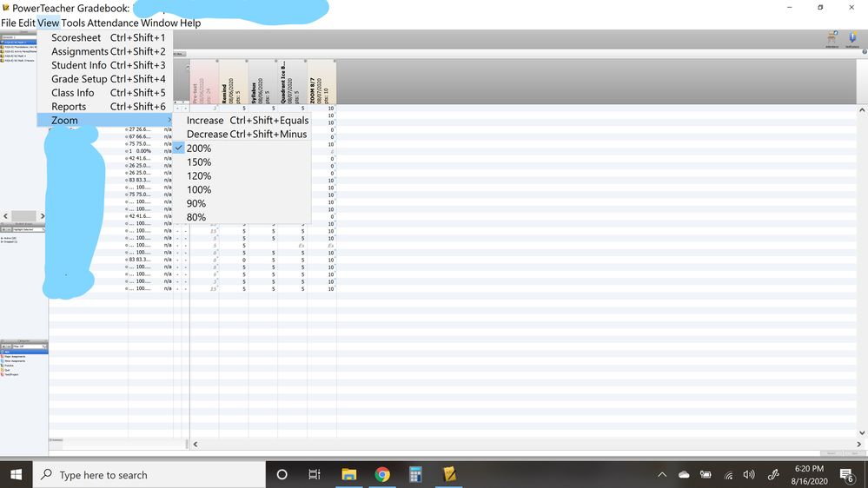The height and width of the screenshot is (488, 868).
Task: Choose Grade Setup in View menu
Action: pyautogui.click(x=79, y=79)
